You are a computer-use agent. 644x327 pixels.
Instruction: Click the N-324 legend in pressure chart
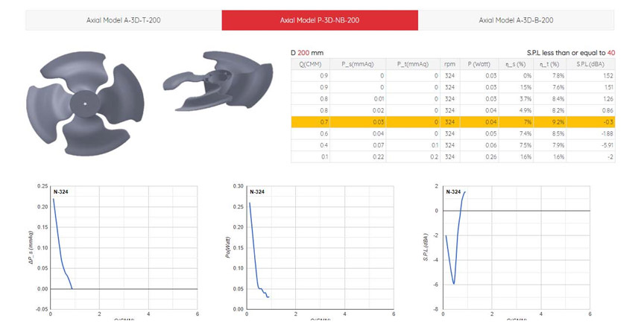point(61,191)
